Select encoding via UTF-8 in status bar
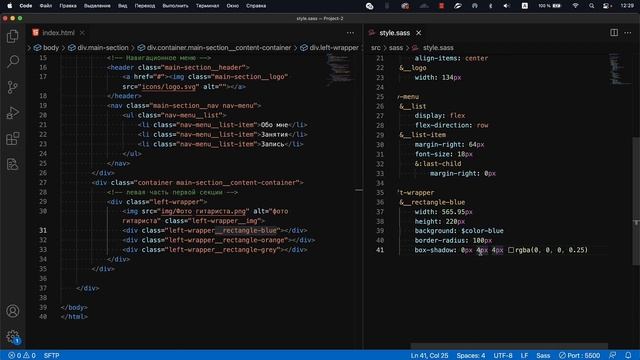The height and width of the screenshot is (360, 640). point(503,356)
